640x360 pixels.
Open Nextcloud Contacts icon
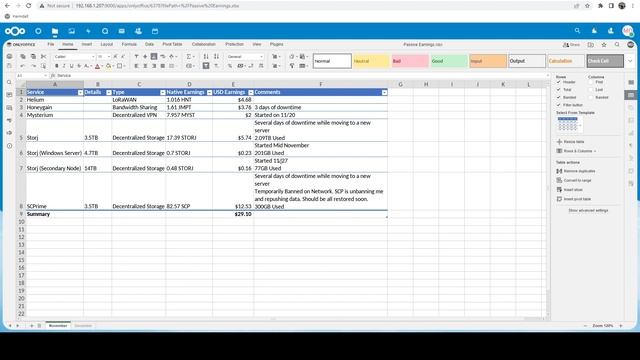click(x=138, y=31)
